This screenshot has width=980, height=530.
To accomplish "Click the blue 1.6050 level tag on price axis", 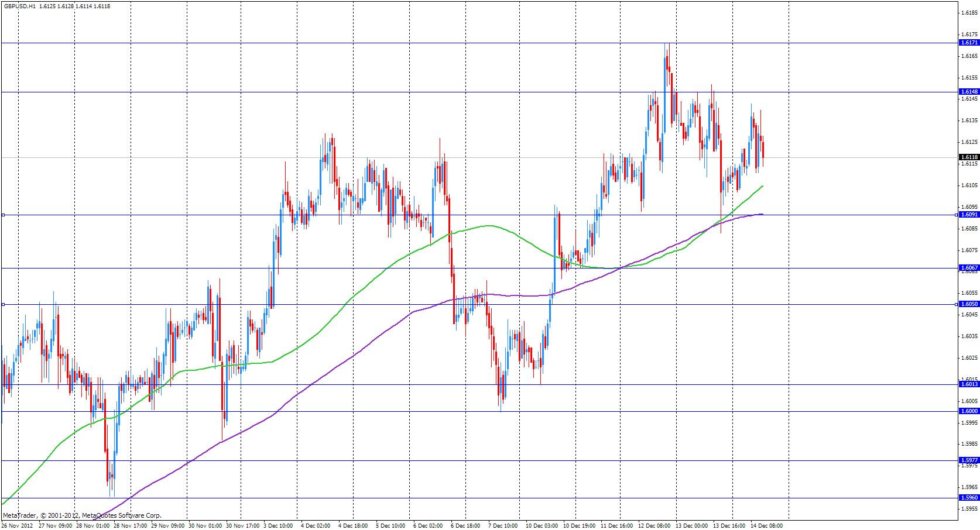I will click(x=969, y=304).
